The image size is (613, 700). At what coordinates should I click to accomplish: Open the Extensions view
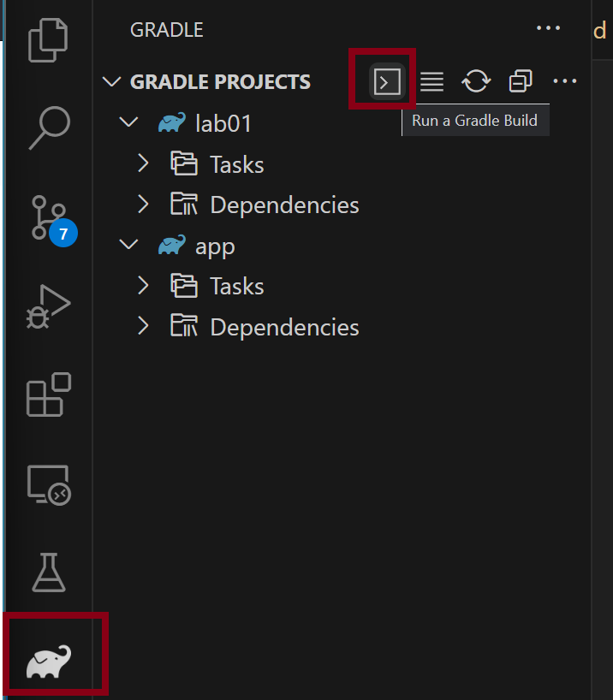tap(48, 395)
